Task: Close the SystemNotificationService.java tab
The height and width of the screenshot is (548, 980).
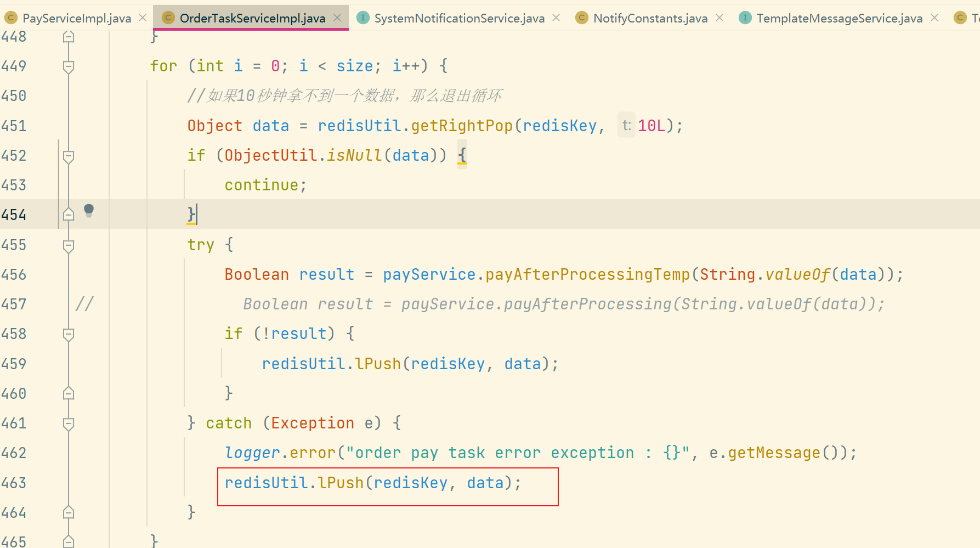Action: [556, 18]
